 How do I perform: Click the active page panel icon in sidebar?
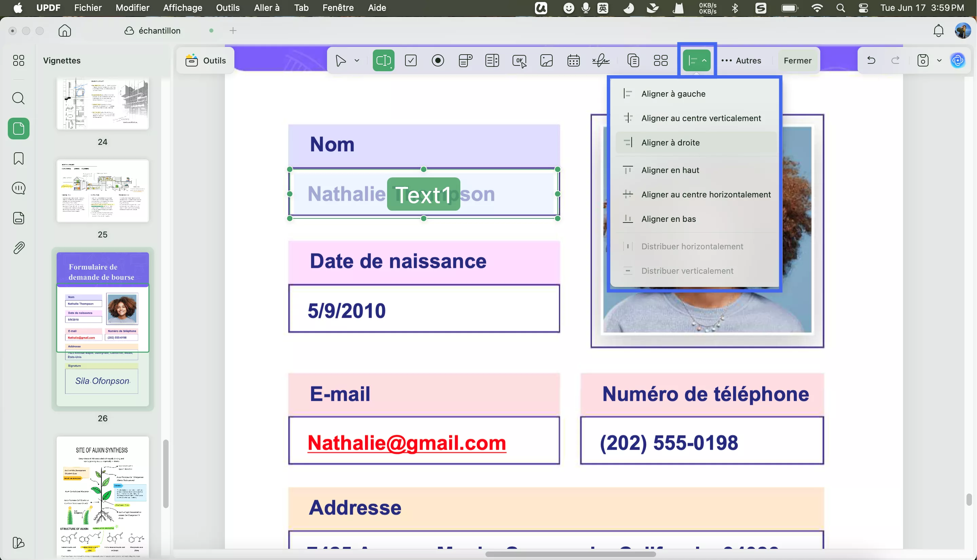coord(18,129)
